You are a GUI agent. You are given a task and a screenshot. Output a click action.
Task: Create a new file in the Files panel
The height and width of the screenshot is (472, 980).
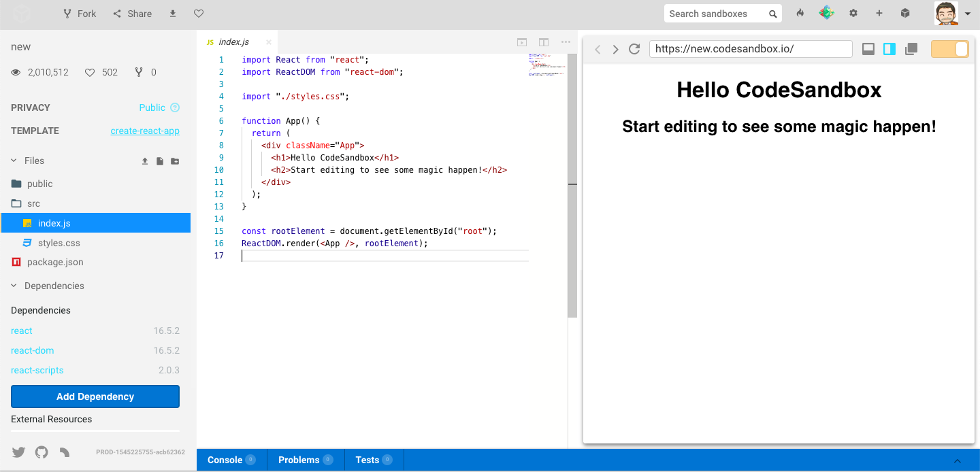(x=160, y=161)
